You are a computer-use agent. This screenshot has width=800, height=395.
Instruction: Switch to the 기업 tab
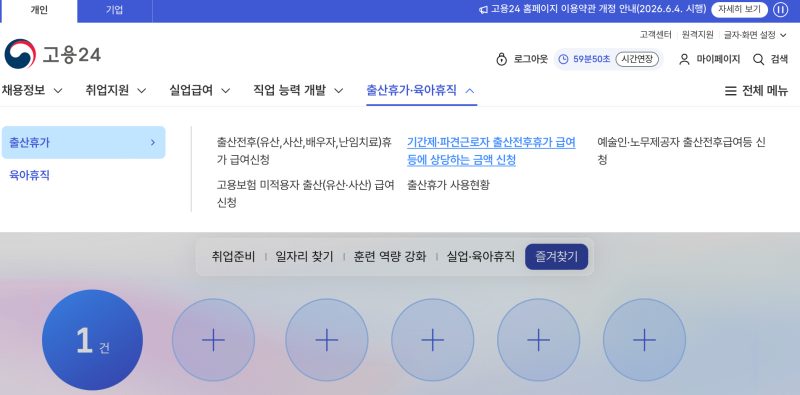pos(114,11)
